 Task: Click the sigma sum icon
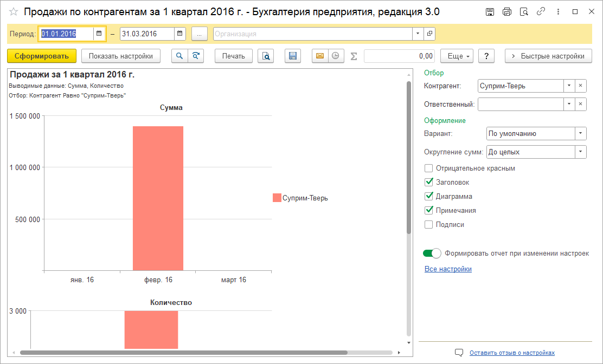(x=354, y=56)
